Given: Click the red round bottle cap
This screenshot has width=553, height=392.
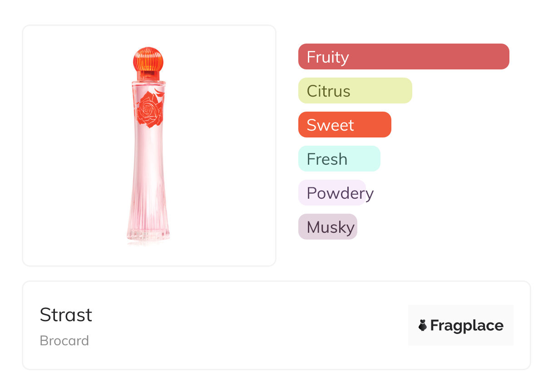Looking at the screenshot, I should tap(148, 59).
